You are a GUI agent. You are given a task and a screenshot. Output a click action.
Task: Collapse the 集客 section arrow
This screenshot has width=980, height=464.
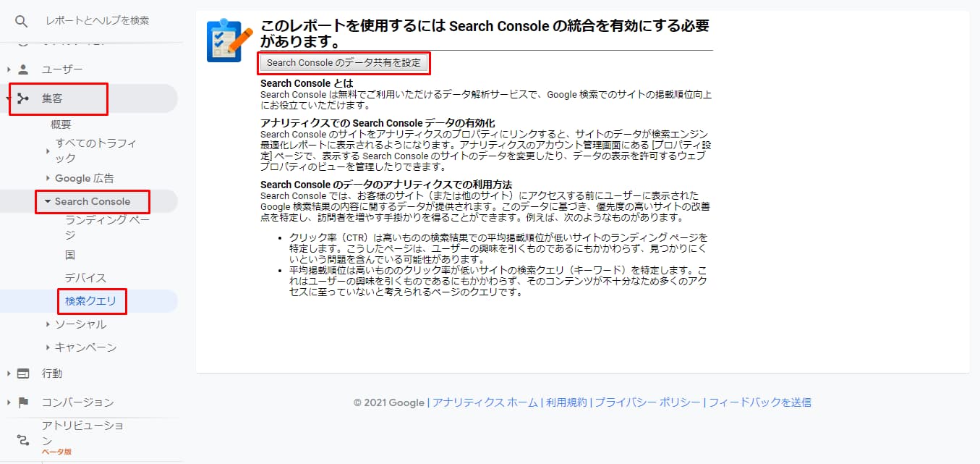9,98
